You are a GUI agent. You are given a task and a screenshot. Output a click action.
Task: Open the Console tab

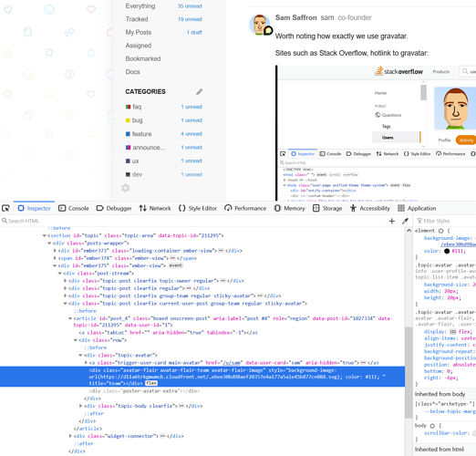pos(74,208)
